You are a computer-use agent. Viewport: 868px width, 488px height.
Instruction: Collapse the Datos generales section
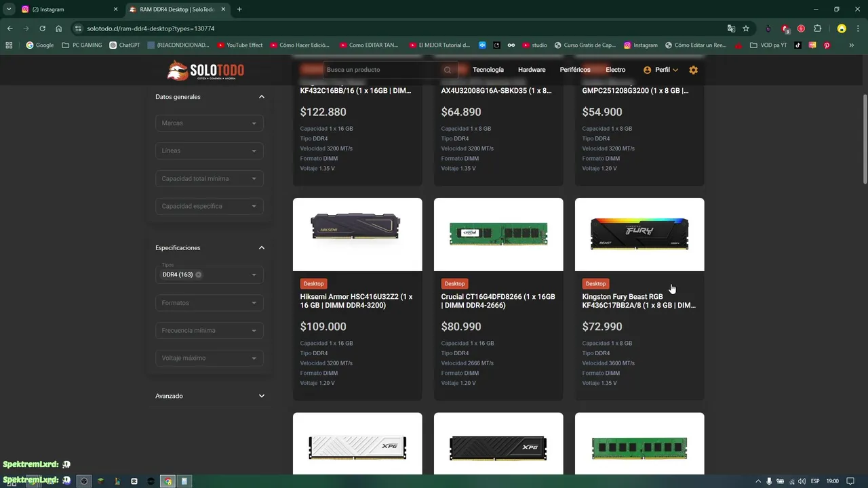(x=262, y=97)
